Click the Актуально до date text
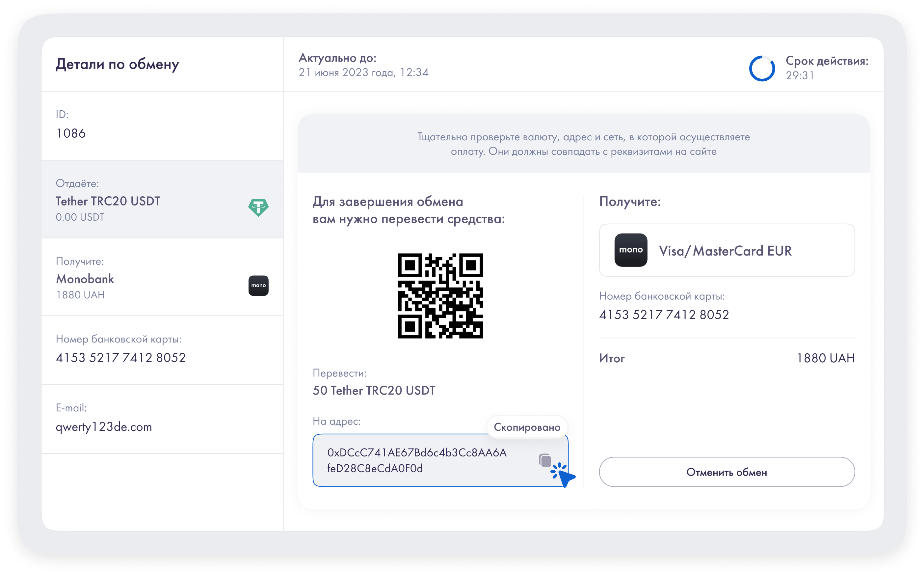This screenshot has width=924, height=575. 363,72
